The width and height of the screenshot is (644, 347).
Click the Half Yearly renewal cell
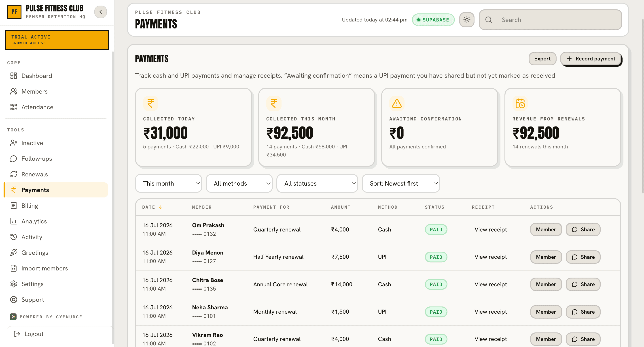click(278, 257)
